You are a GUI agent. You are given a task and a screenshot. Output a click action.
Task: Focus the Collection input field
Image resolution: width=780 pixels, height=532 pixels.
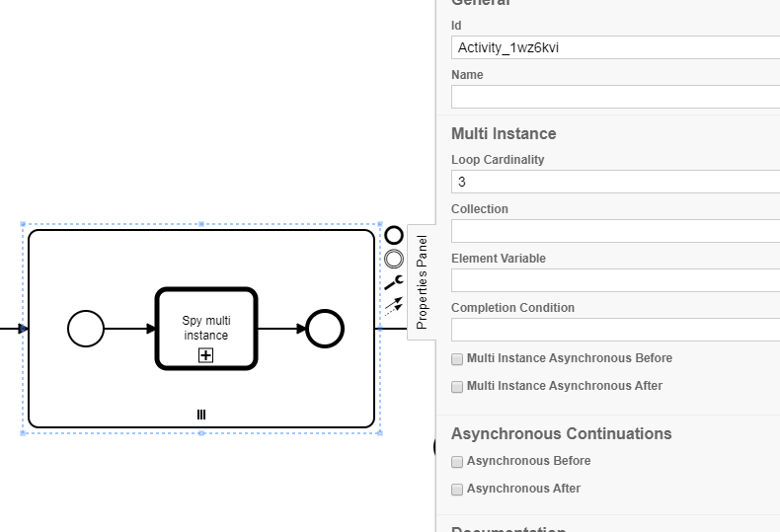click(x=615, y=231)
